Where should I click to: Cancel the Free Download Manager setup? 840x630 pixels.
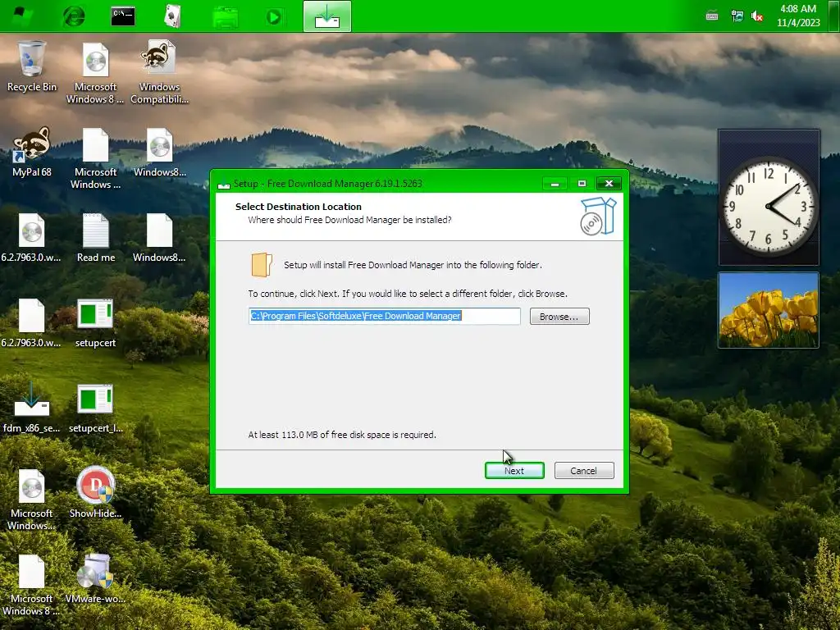(584, 470)
